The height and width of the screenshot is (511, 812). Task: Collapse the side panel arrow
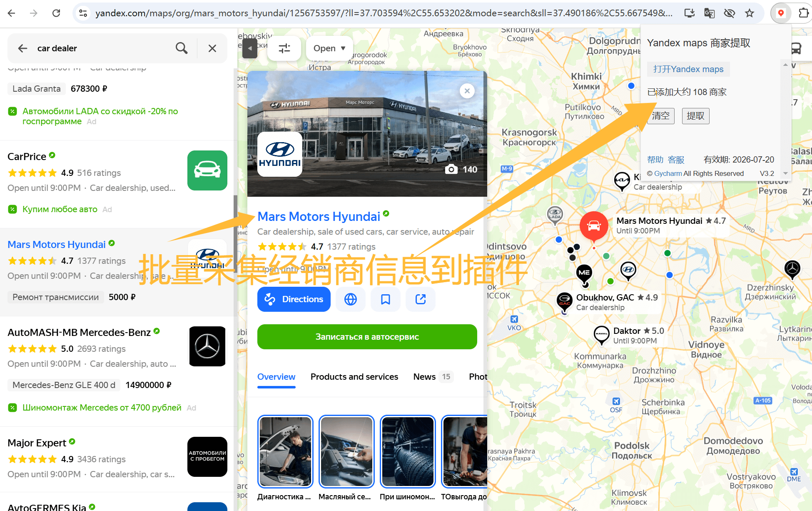pos(250,48)
